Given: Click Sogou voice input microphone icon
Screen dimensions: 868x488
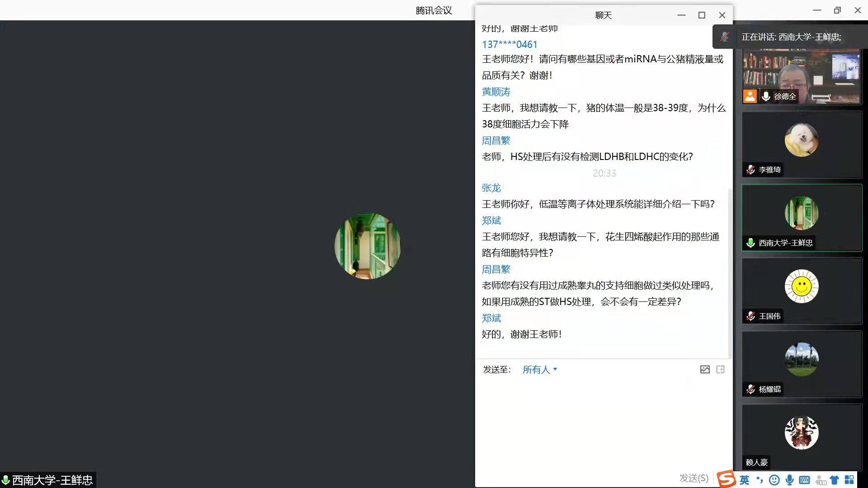Looking at the screenshot, I should 789,480.
